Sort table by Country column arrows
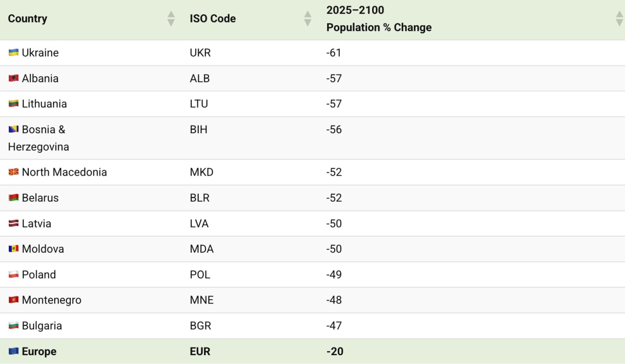The image size is (625, 364). coord(171,19)
